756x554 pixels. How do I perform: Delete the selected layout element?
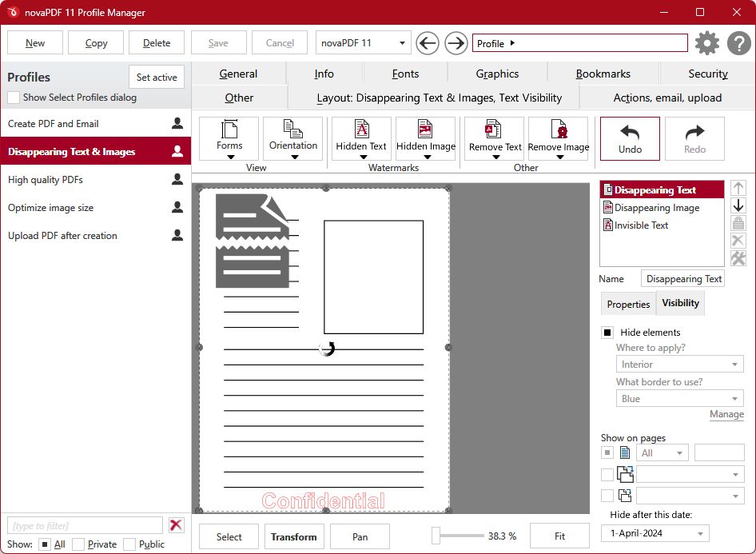pos(738,240)
